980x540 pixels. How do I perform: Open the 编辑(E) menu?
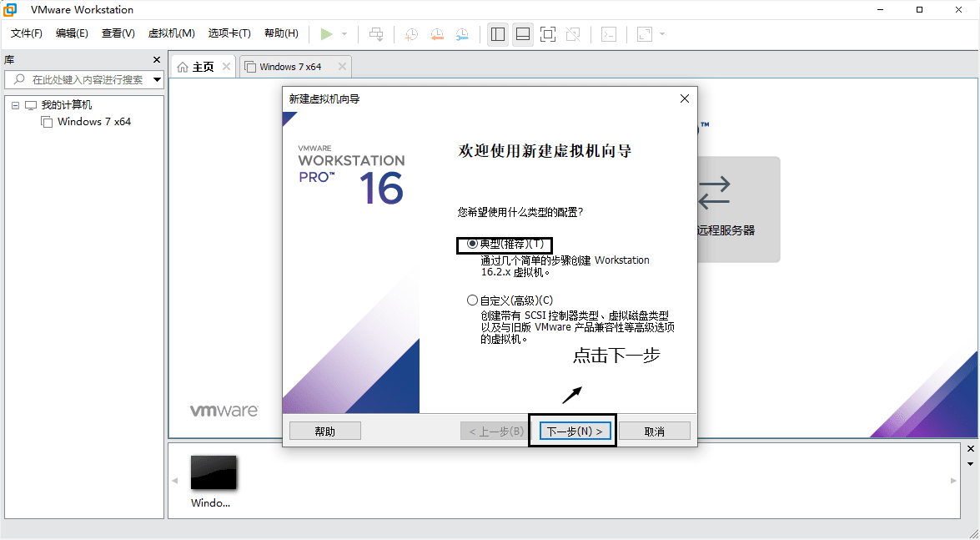point(72,33)
